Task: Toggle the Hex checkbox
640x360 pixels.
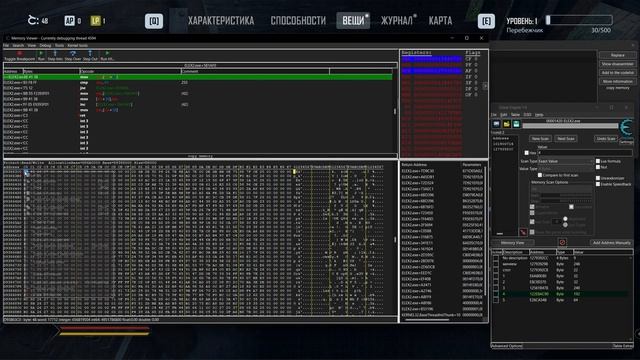Action: pos(527,153)
